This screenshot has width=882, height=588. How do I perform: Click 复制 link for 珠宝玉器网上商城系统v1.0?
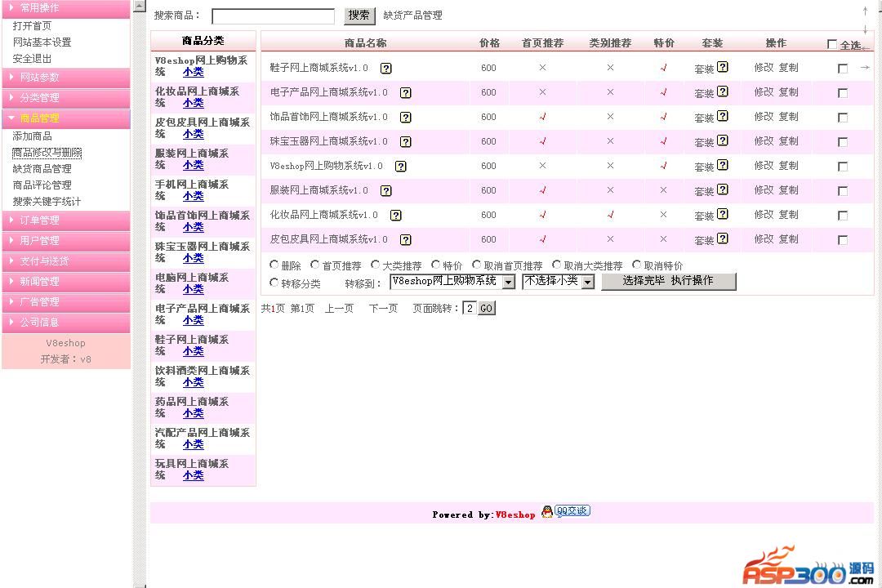[789, 141]
